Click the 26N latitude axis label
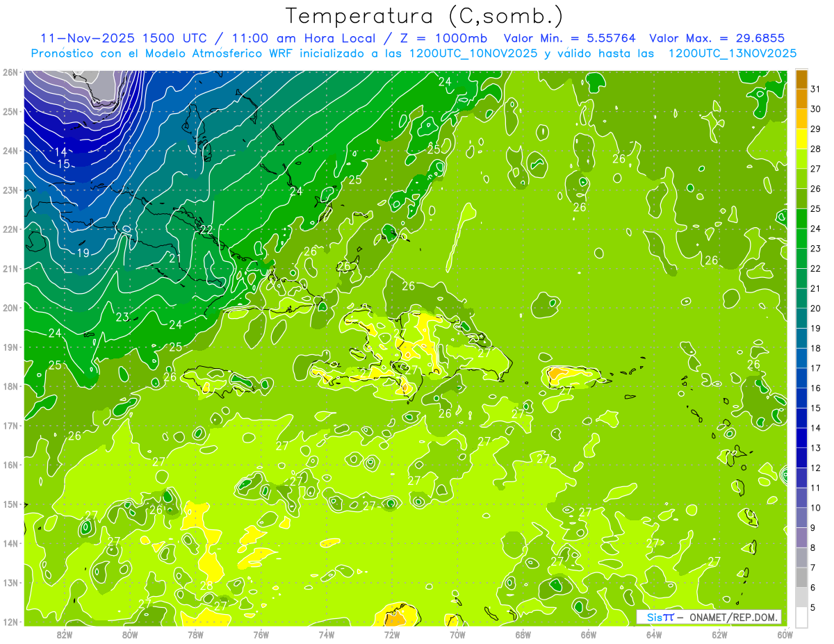 [x=10, y=72]
